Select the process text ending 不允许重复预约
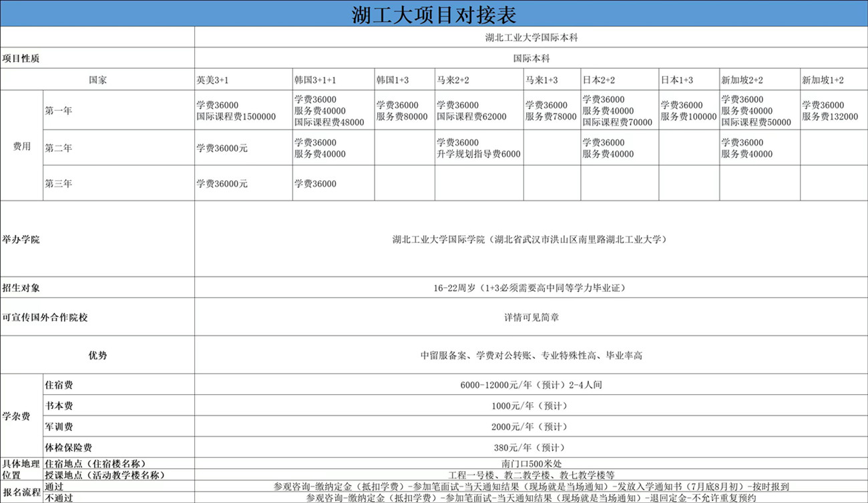Image resolution: width=868 pixels, height=503 pixels. [x=531, y=498]
